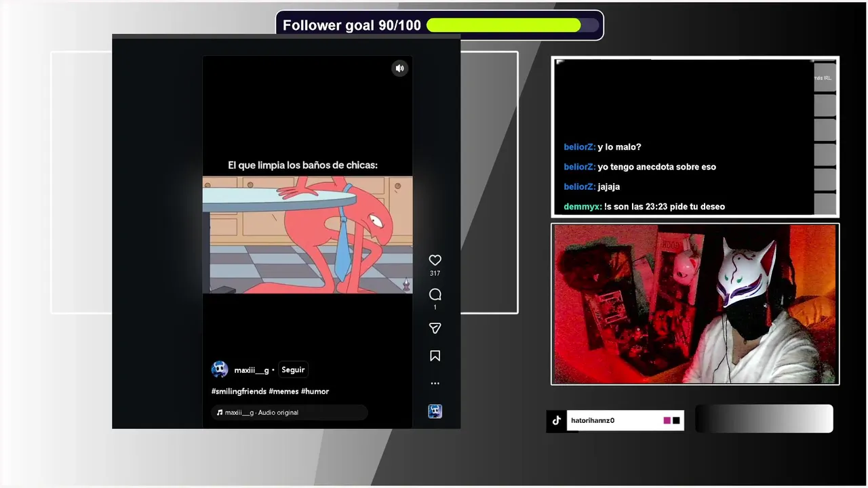Screen dimensions: 868x488
Task: Click chat message 'jajaja' from beliorZ
Action: pos(608,186)
